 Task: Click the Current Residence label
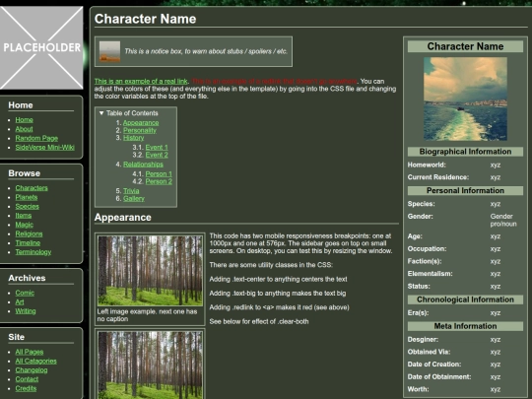[438, 177]
